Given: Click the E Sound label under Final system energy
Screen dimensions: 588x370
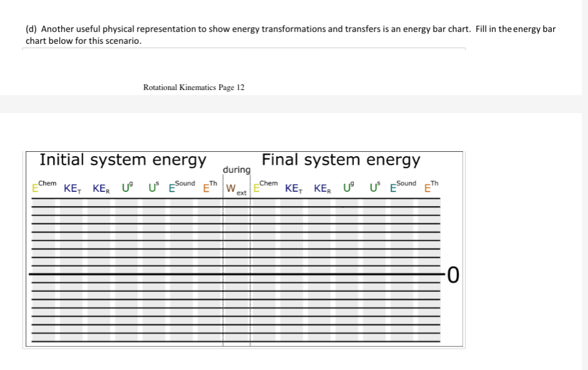Looking at the screenshot, I should point(403,186).
